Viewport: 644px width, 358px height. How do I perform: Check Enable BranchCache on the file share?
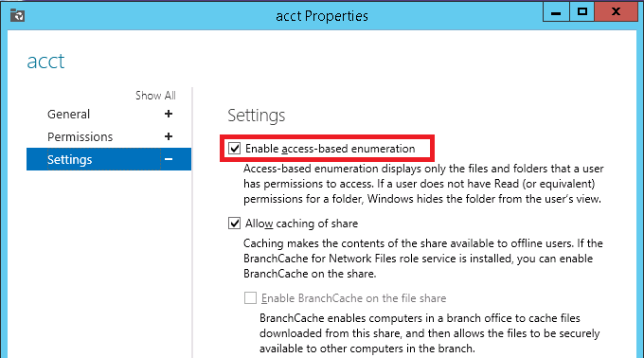pyautogui.click(x=251, y=297)
